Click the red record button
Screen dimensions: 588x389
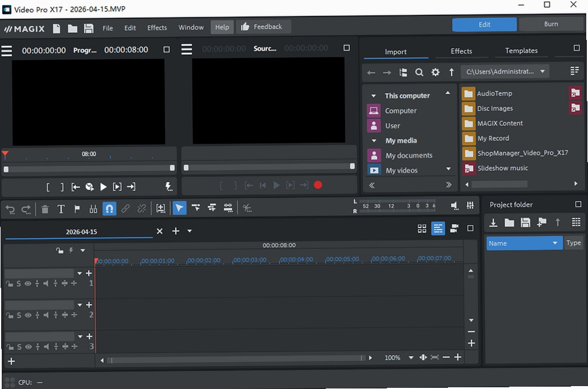318,185
